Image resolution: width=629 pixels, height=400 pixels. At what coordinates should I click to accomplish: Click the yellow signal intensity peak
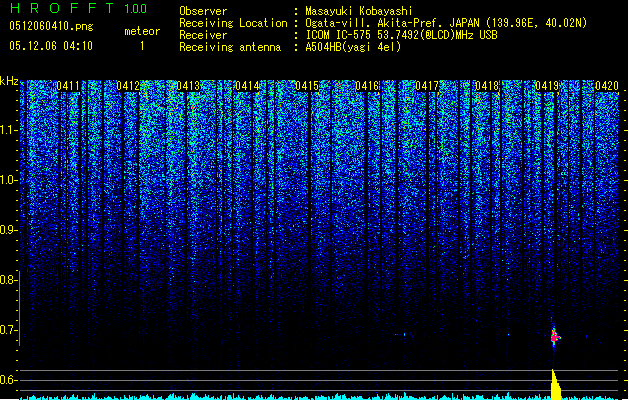pos(556,385)
